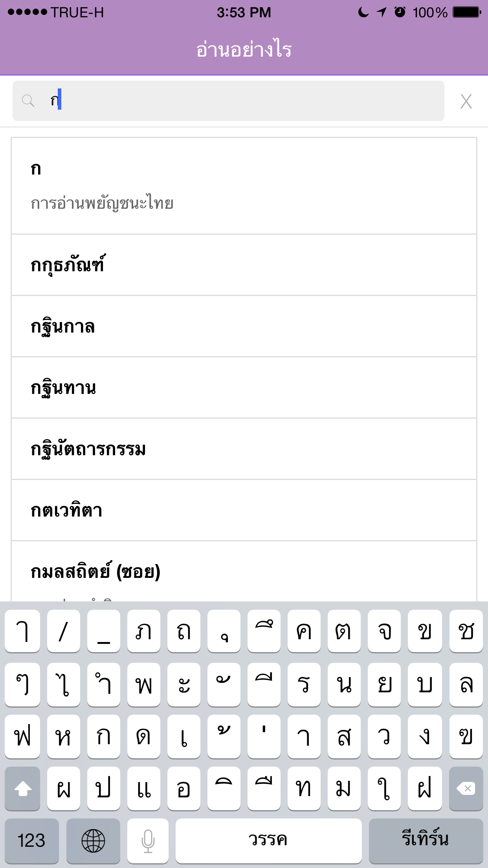Select the กฐินกาล list item

(244, 326)
